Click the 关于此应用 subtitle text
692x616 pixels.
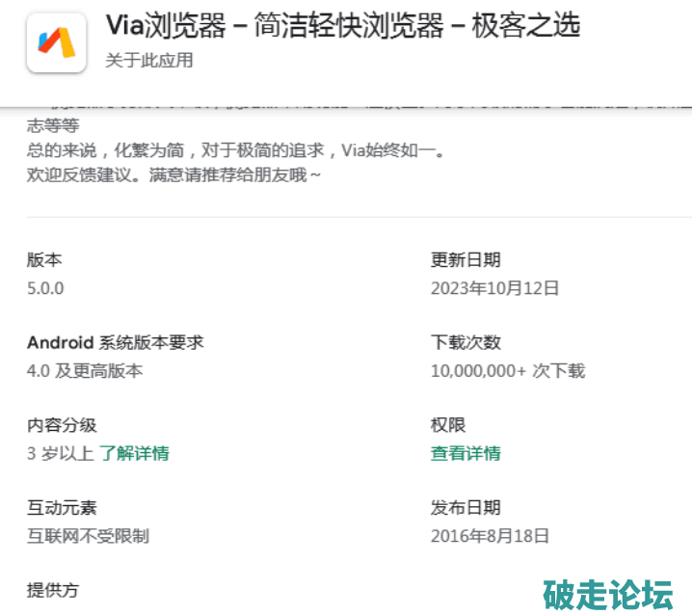coord(149,60)
